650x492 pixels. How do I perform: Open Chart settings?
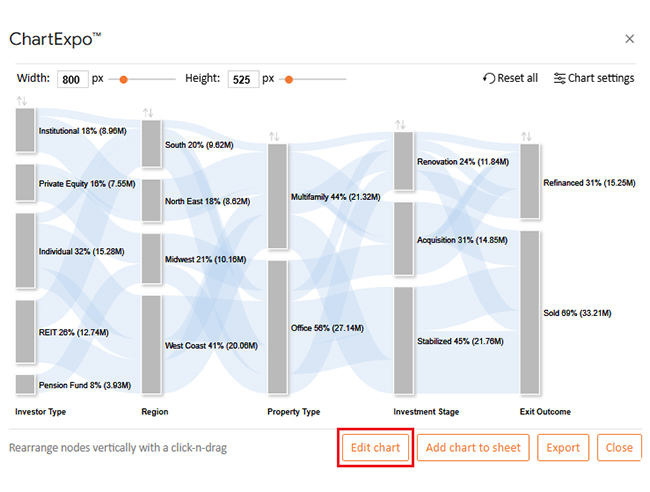pos(594,78)
